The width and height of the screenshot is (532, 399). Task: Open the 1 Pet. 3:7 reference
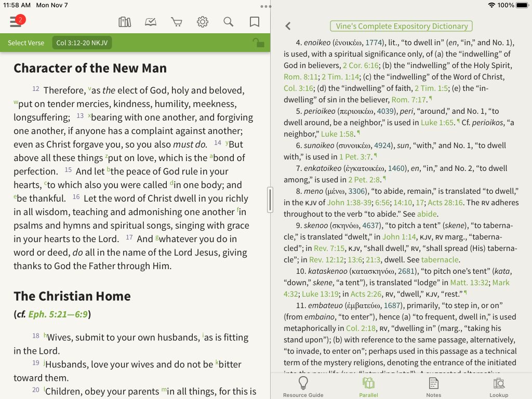click(x=355, y=157)
